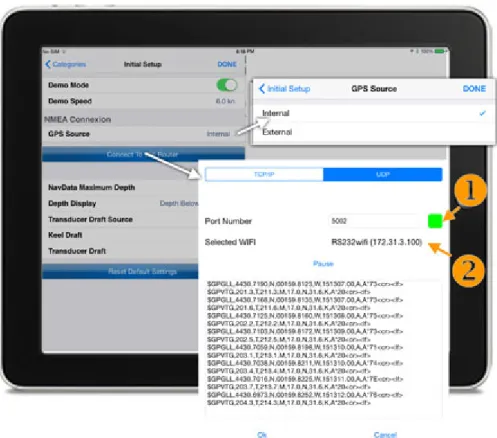Open Transducer Draft row
This screenshot has height=438, width=497.
pyautogui.click(x=121, y=251)
